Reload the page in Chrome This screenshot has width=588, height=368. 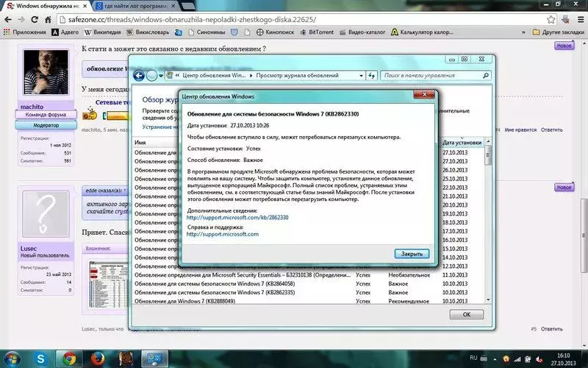coord(35,20)
